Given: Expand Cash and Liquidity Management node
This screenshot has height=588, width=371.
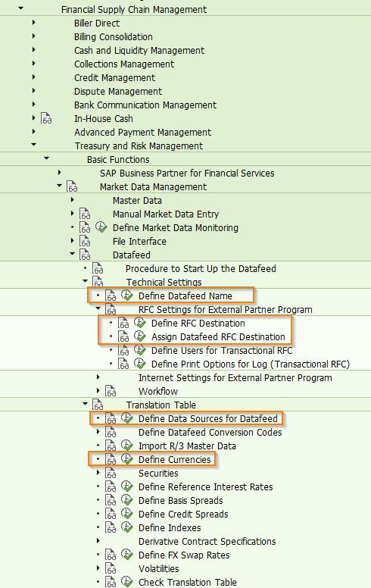Looking at the screenshot, I should coord(34,50).
